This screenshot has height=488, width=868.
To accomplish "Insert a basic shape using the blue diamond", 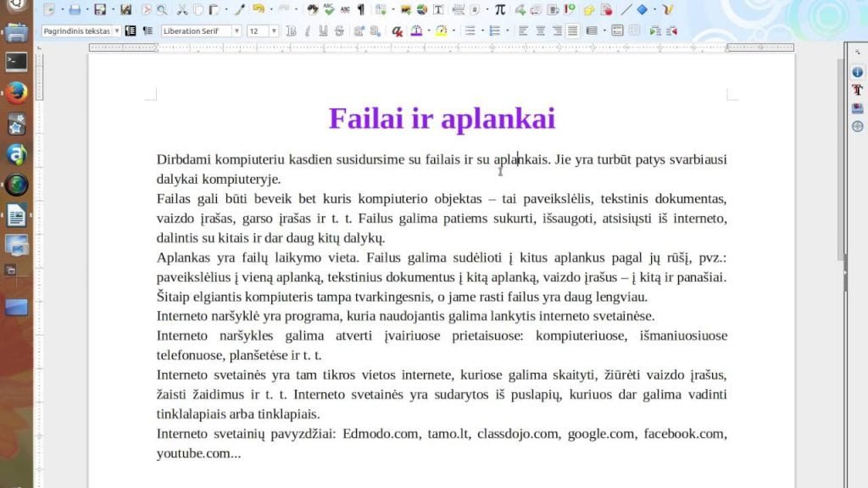I will [643, 9].
